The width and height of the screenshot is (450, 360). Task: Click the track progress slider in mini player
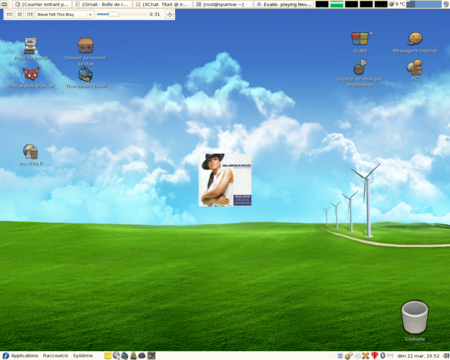click(121, 14)
